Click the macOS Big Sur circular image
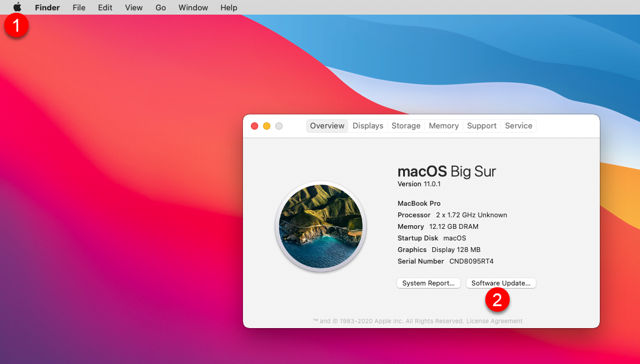Viewport: 640px width, 364px height. (321, 226)
